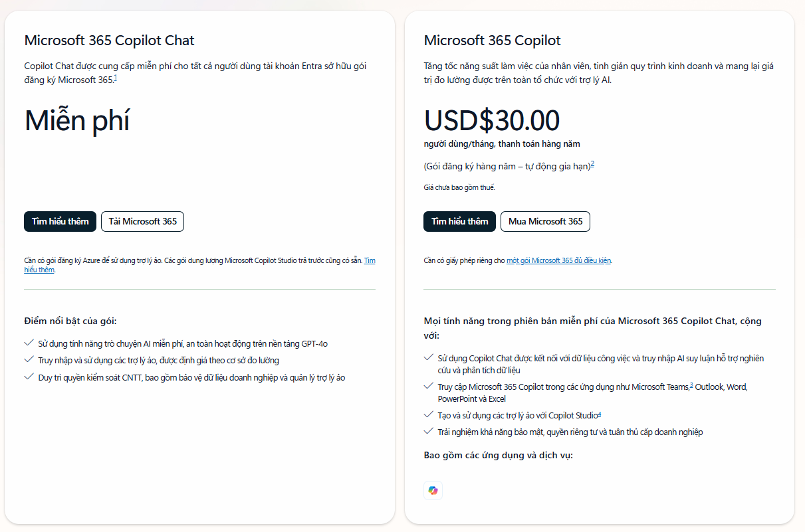Viewport: 805px width, 532px height.
Task: Click checkmark next to "Trải nghiệm khả năng bảo mật"
Action: [x=429, y=431]
